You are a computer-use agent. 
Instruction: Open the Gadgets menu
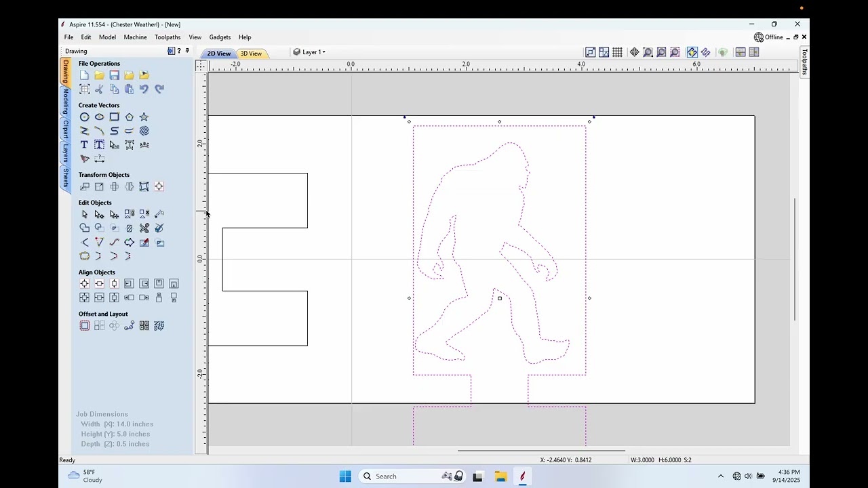[x=220, y=37]
